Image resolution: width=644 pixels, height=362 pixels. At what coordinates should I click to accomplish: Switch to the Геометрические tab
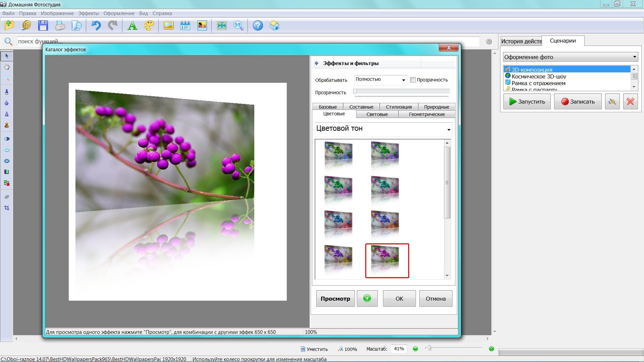pos(426,114)
